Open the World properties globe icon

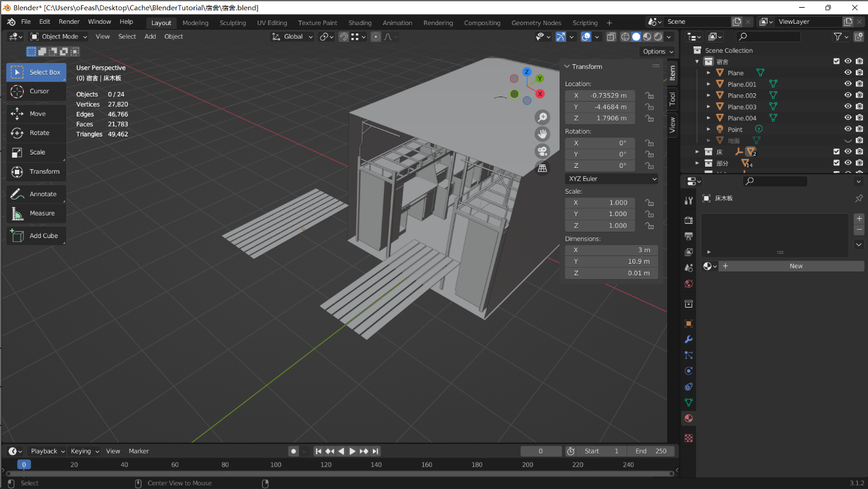[688, 284]
